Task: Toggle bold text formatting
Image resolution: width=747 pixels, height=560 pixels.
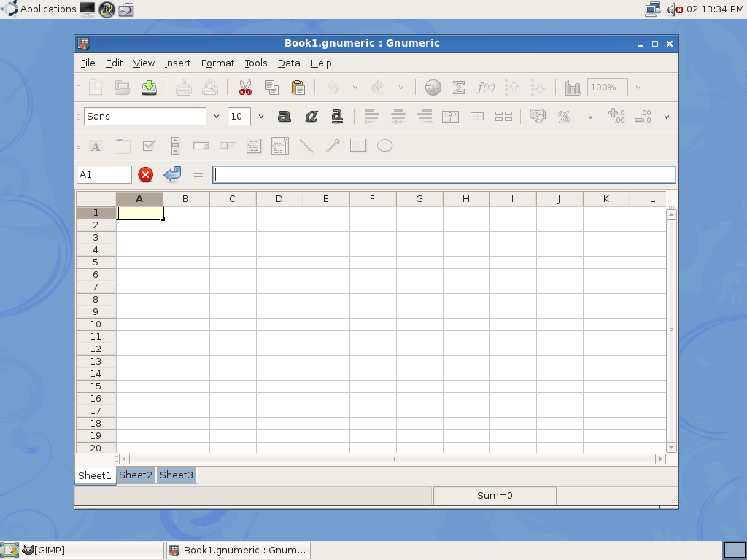Action: tap(285, 117)
